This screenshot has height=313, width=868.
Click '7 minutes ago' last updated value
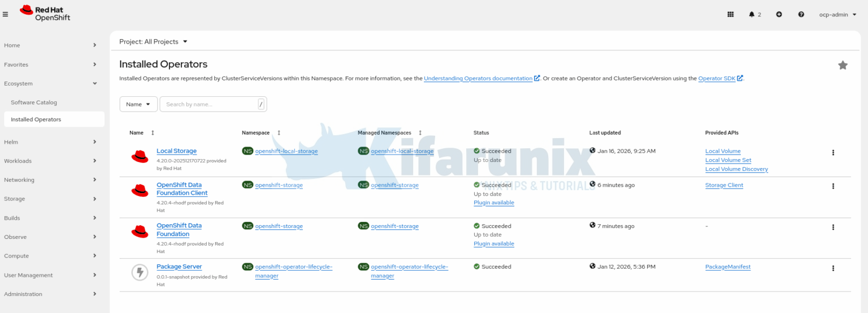pos(616,226)
